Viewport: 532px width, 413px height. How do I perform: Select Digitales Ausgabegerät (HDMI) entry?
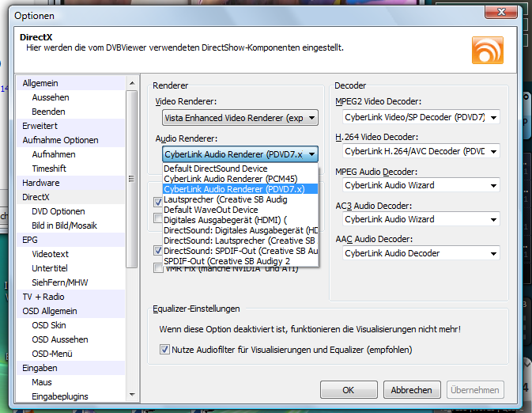pyautogui.click(x=240, y=220)
